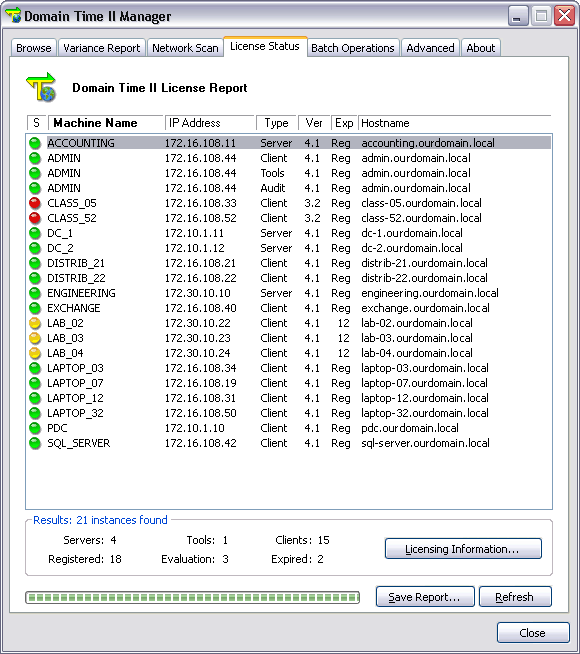Image resolution: width=580 pixels, height=654 pixels.
Task: Sort list by the Type column header
Action: [x=276, y=123]
